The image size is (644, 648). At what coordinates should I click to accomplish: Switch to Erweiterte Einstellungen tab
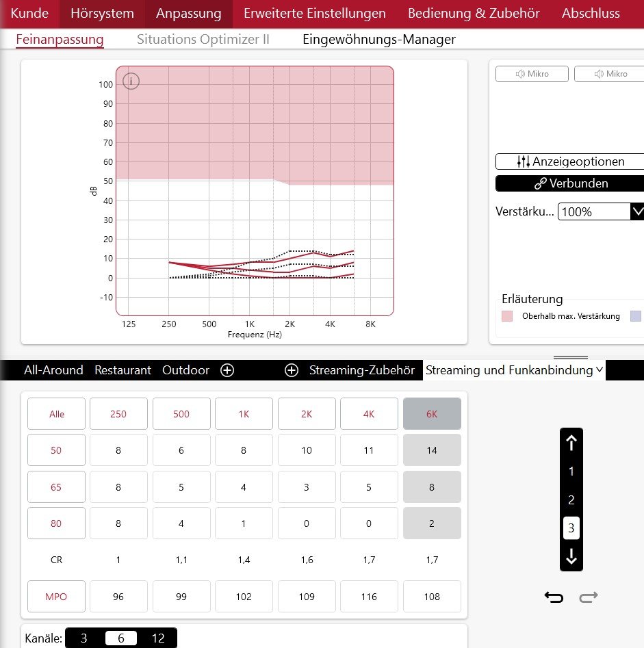314,13
